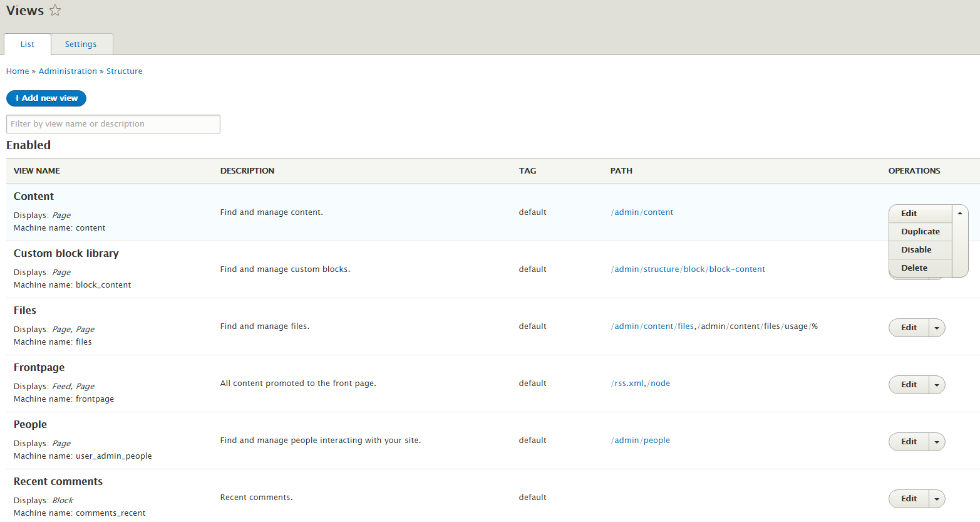Choose Duplicate from Content operations menu
Image resolution: width=980 pixels, height=522 pixels.
point(920,232)
